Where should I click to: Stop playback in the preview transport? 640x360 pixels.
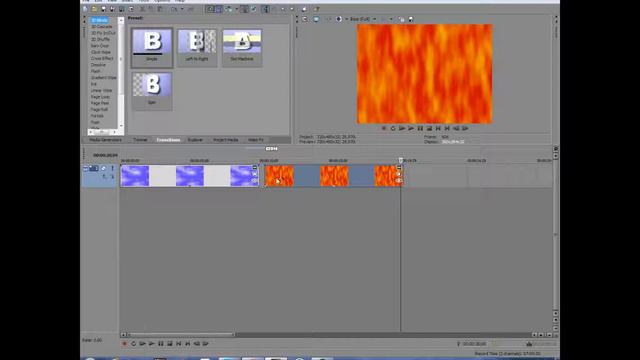[x=429, y=128]
